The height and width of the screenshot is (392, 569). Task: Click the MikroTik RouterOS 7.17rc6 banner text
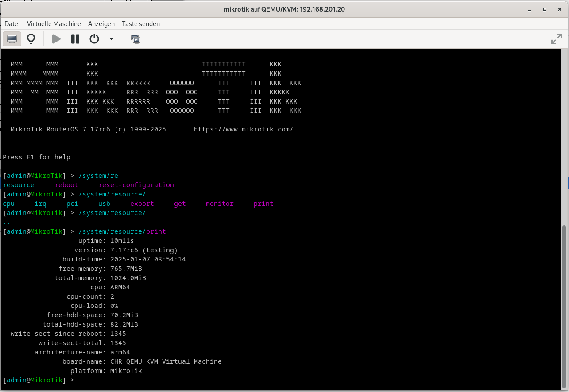click(x=88, y=129)
